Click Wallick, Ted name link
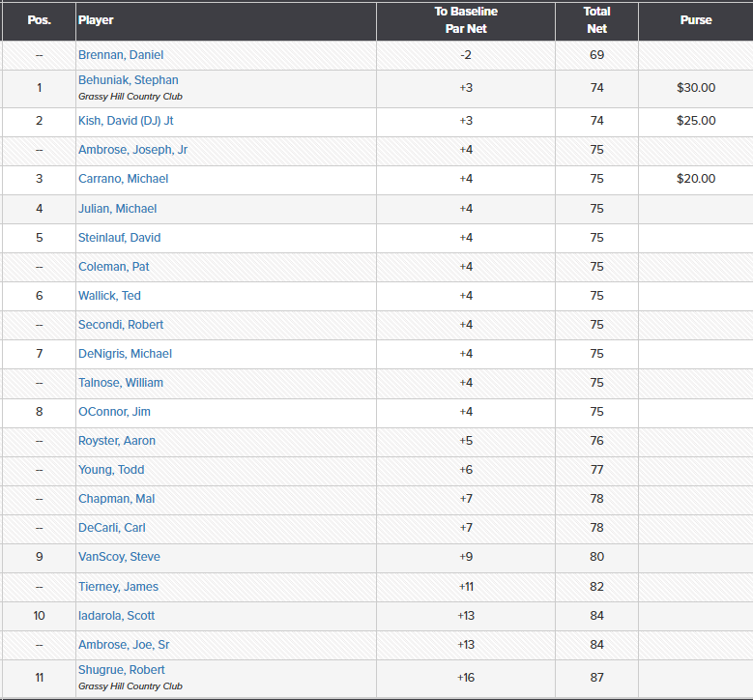 [109, 296]
